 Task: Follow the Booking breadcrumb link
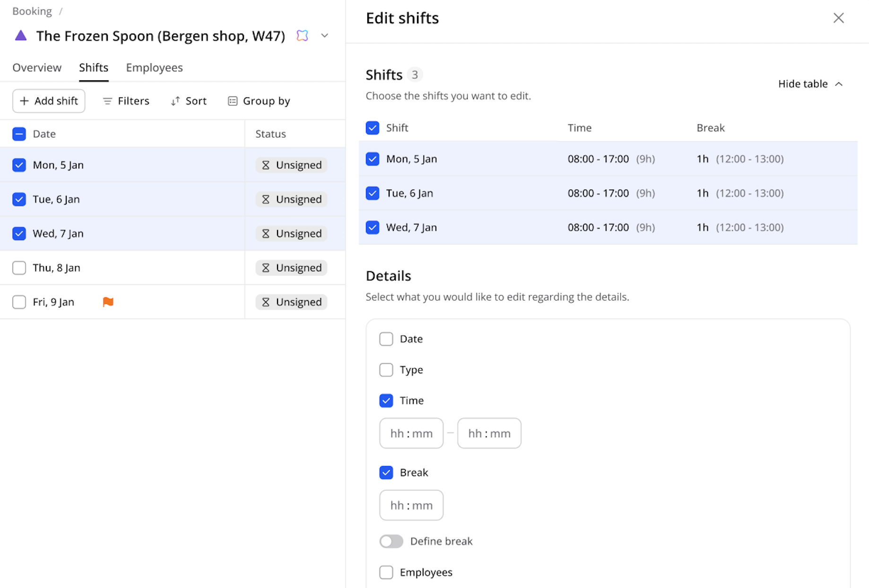click(x=32, y=11)
